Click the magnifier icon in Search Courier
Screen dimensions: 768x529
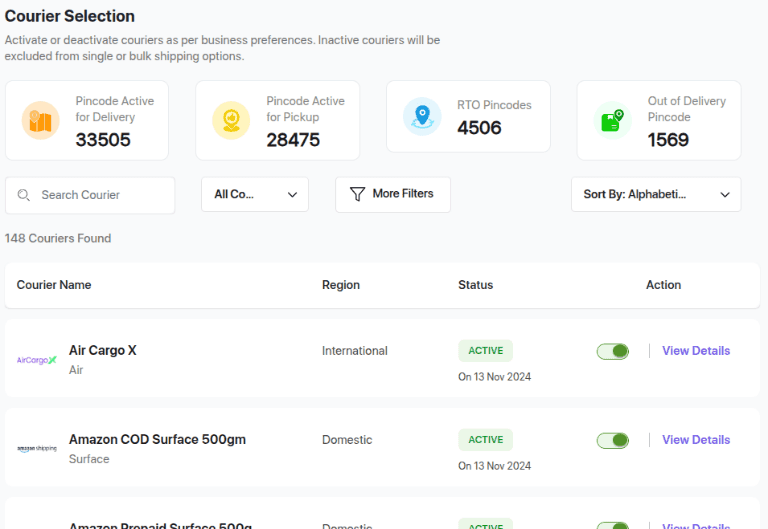tap(24, 195)
